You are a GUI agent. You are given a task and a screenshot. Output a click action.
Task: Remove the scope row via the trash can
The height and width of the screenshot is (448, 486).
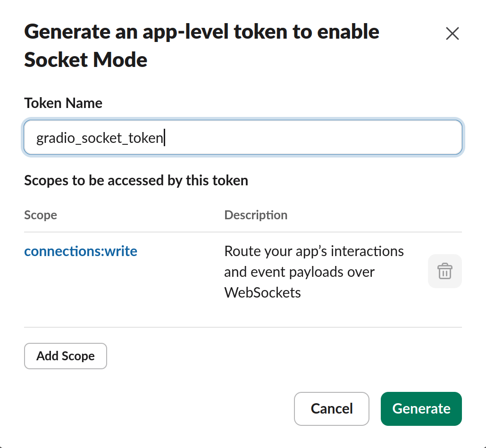(445, 271)
